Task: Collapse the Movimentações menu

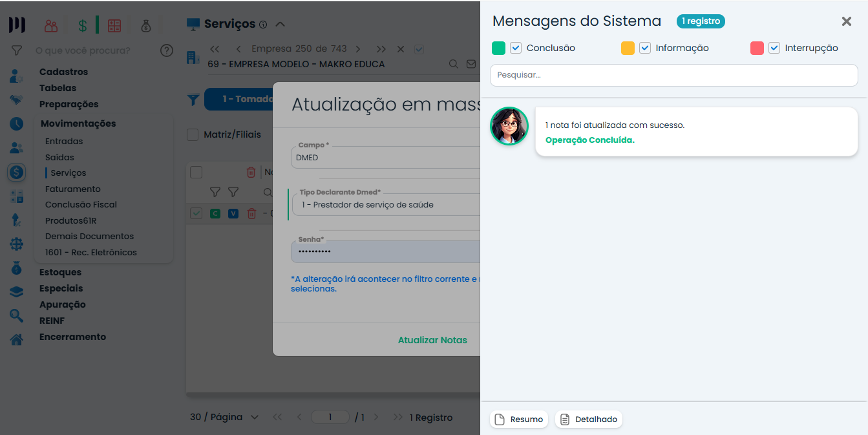Action: [x=78, y=123]
